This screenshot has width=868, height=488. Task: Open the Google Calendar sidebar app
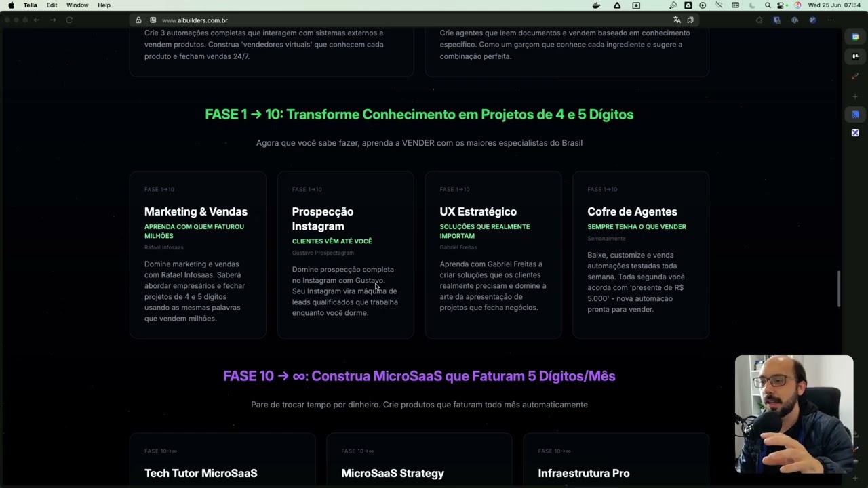click(x=856, y=37)
